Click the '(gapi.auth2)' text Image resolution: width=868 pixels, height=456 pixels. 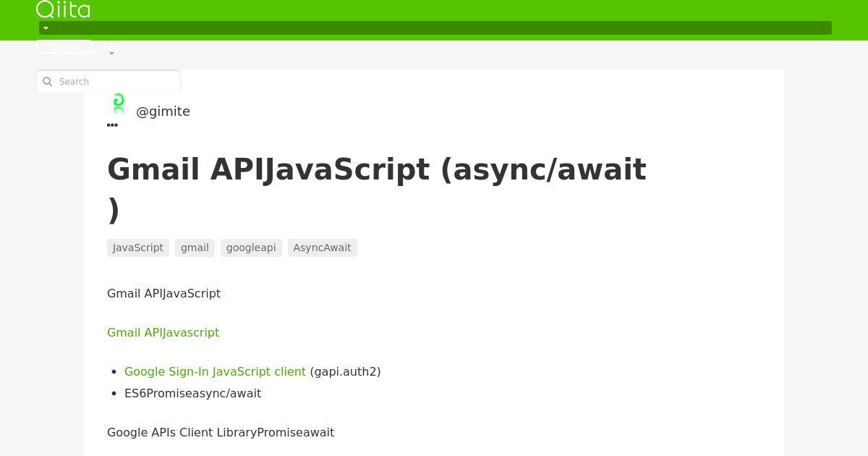point(345,371)
